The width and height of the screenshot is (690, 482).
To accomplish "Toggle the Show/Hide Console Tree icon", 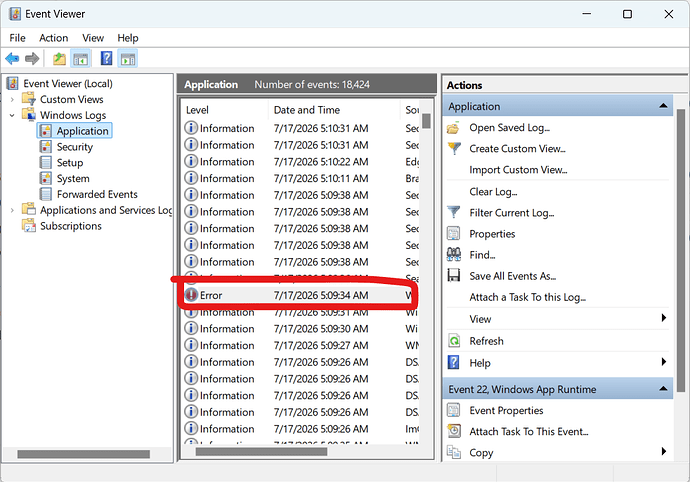I will (81, 59).
